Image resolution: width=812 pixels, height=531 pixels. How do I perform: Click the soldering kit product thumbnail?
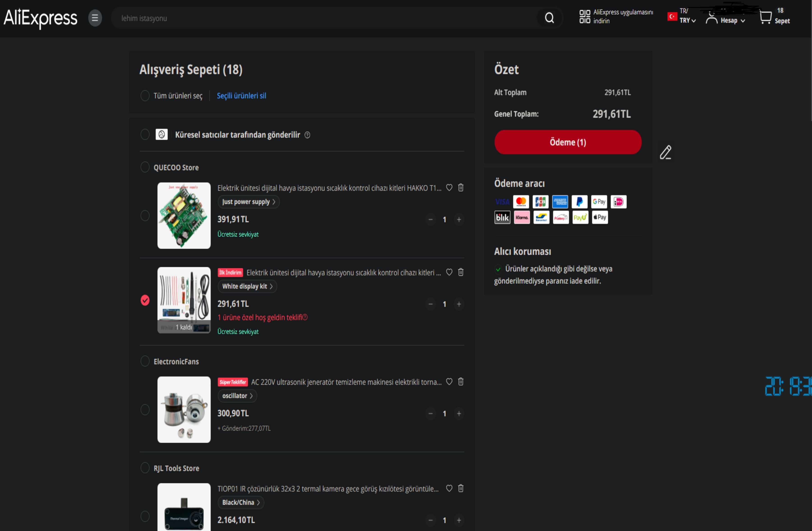point(184,300)
